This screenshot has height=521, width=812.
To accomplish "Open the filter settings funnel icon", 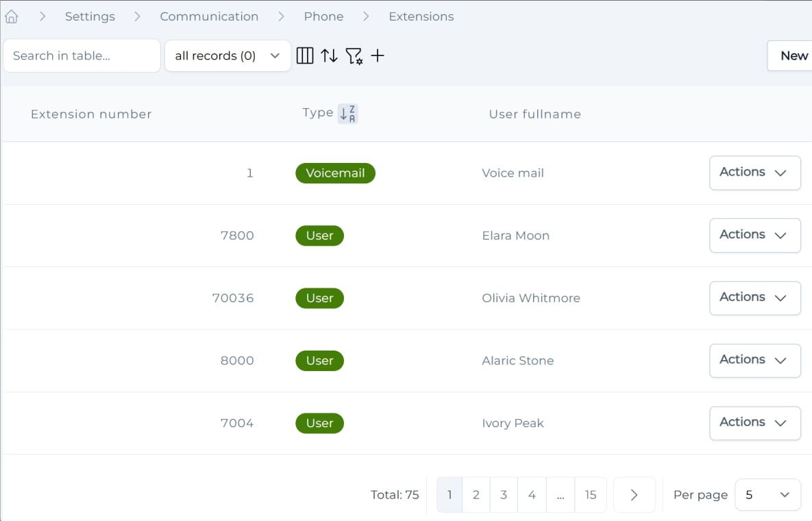I will click(x=354, y=56).
